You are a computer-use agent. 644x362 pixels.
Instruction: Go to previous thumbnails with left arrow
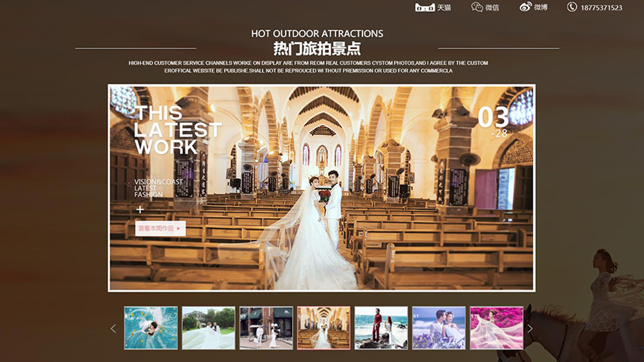(x=114, y=329)
